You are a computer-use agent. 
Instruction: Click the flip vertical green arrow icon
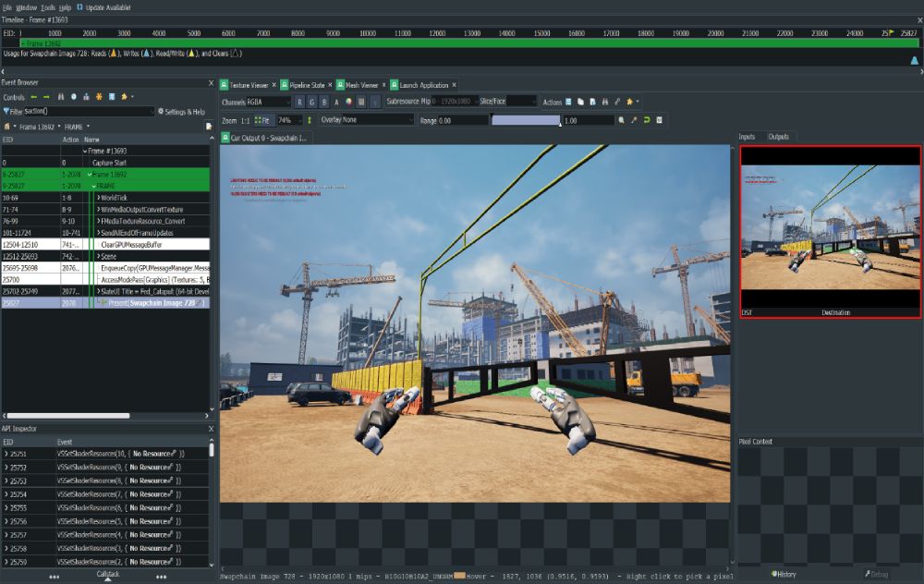[310, 120]
